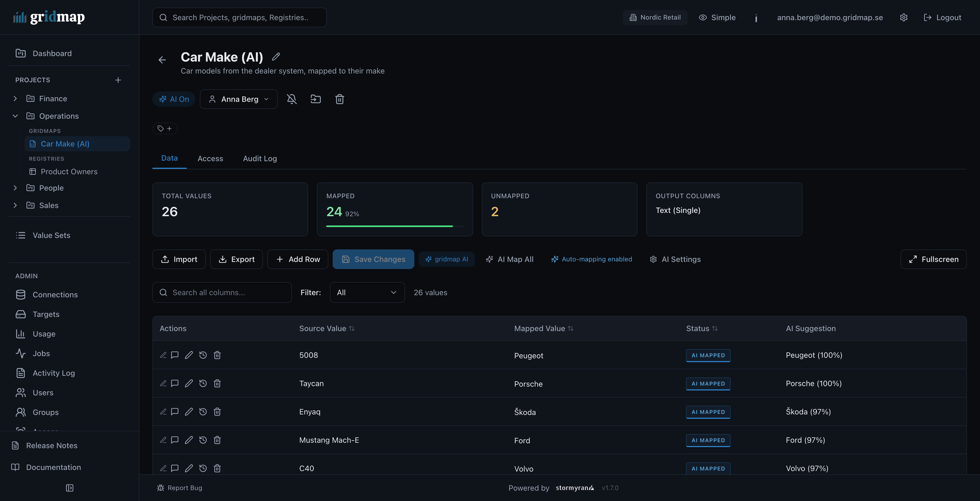View history for the Enyaq row

coord(203,412)
